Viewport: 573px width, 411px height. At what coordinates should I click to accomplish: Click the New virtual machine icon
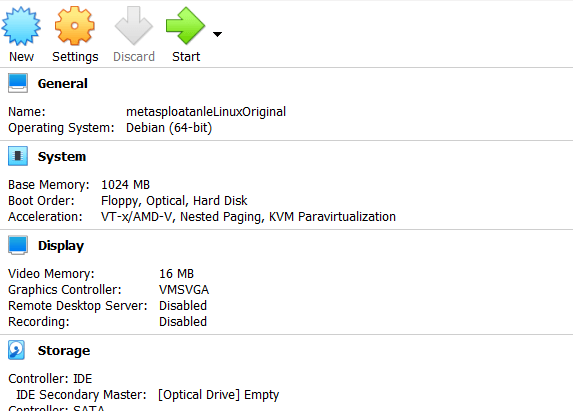point(21,26)
